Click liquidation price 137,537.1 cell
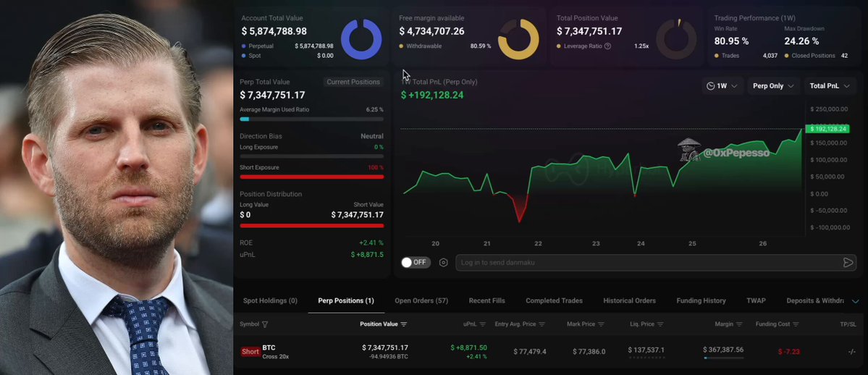Image resolution: width=868 pixels, height=375 pixels. point(646,350)
